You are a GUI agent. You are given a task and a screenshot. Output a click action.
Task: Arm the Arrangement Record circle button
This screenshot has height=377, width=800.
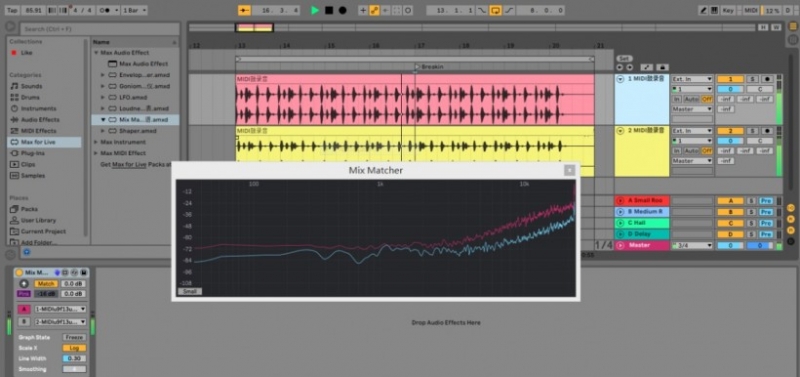(342, 10)
